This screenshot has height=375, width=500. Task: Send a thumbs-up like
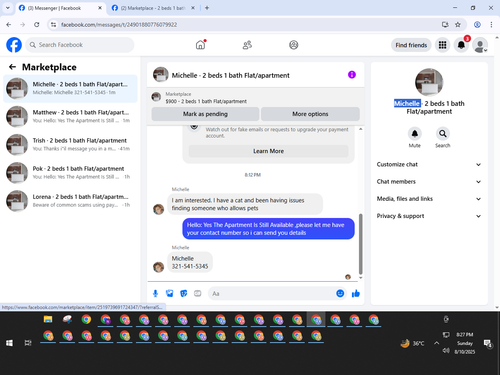356,293
